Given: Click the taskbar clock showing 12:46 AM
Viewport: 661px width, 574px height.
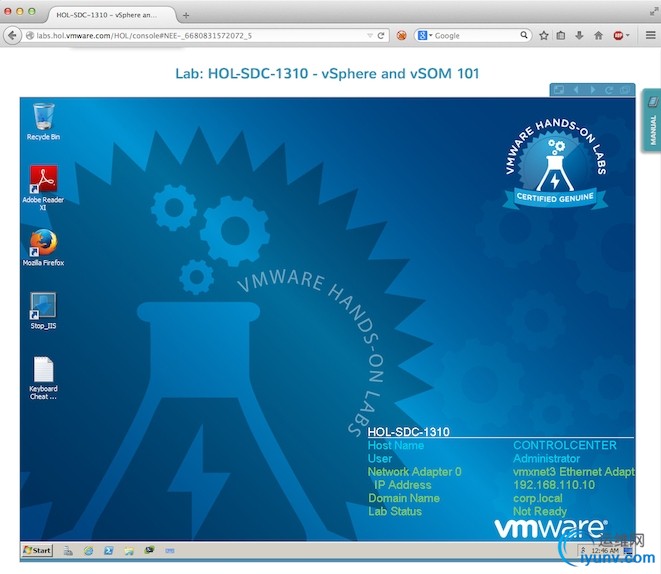Looking at the screenshot, I should 605,550.
